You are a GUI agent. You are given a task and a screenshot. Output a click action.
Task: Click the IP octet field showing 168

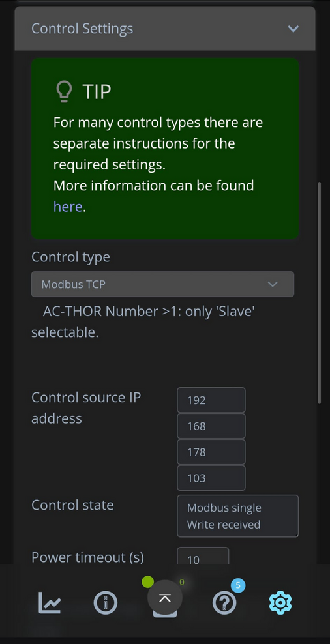211,426
